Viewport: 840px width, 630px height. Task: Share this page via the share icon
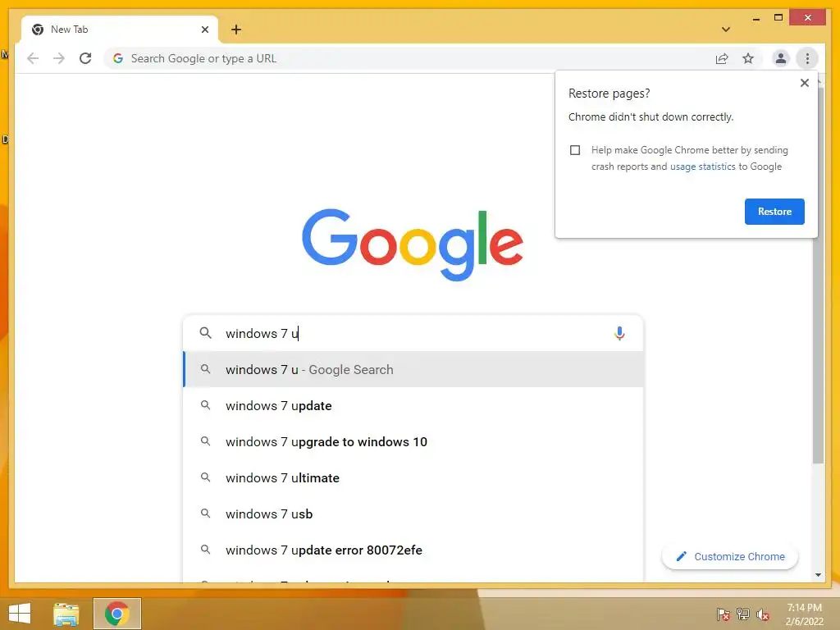tap(722, 58)
